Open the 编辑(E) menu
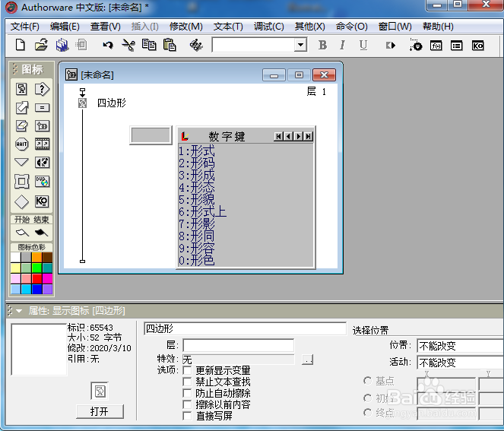The image size is (504, 431). pyautogui.click(x=65, y=27)
